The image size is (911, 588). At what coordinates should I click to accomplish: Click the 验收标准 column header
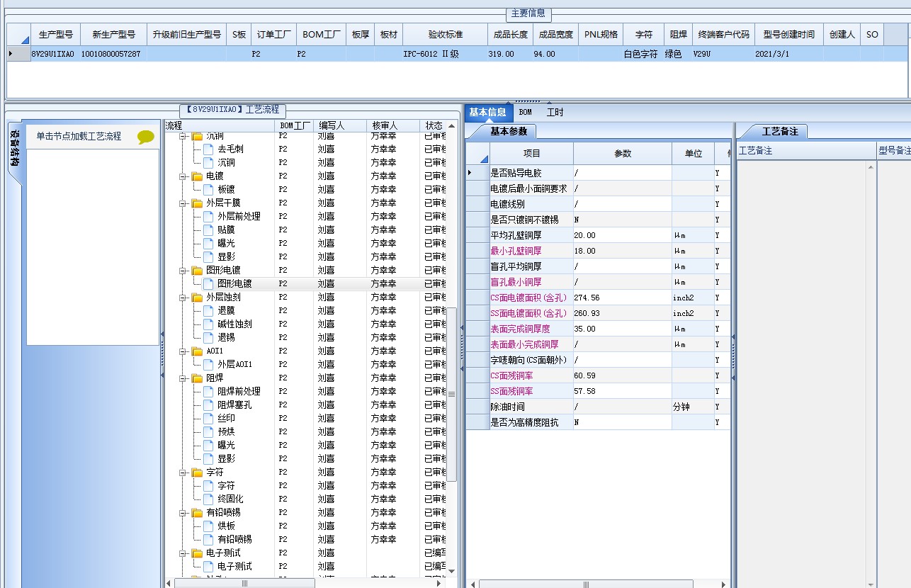[x=445, y=34]
